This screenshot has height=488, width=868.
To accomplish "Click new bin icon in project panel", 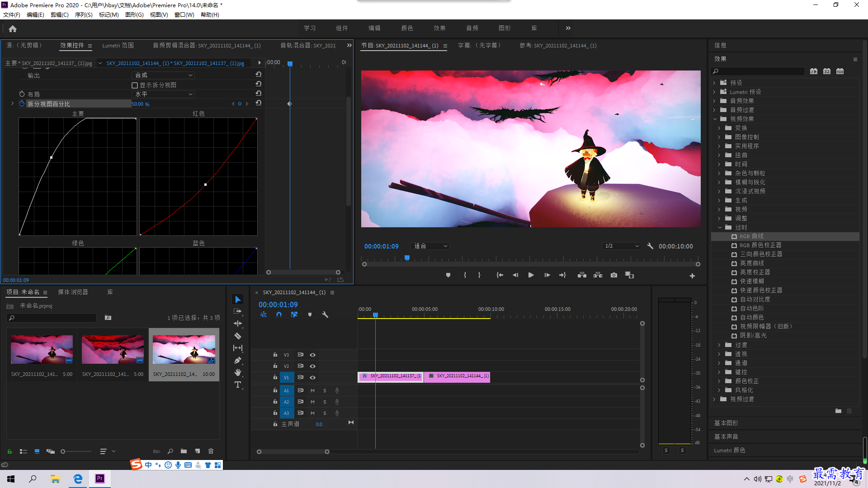I will [184, 451].
